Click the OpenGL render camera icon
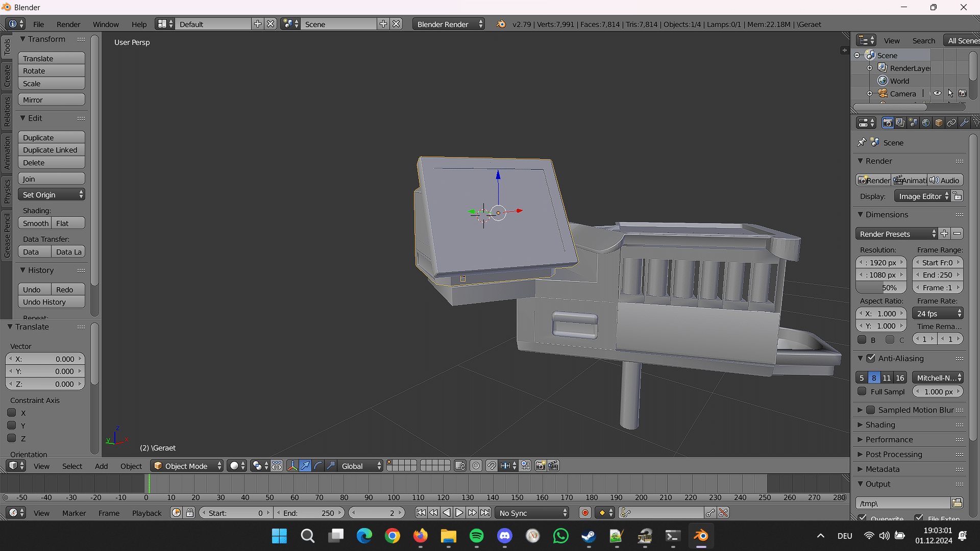This screenshot has height=551, width=980. tap(540, 466)
